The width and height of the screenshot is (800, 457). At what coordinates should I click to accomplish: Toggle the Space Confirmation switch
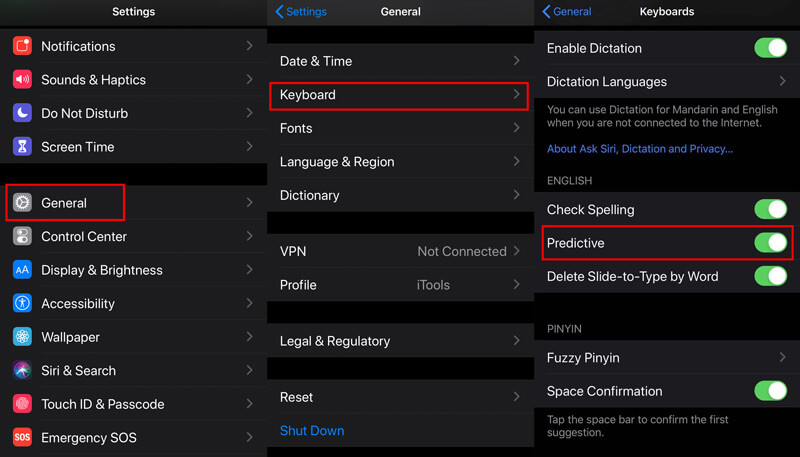770,391
